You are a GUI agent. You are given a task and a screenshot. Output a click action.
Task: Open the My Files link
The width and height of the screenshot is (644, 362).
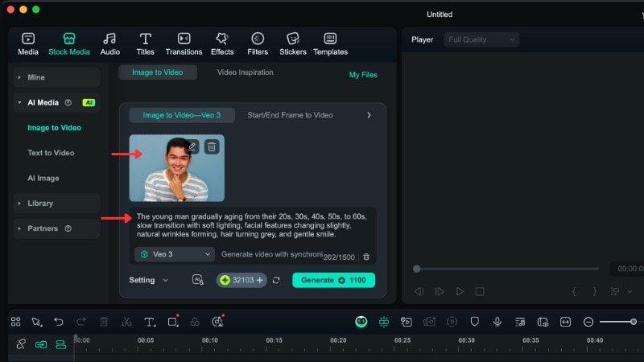[363, 75]
